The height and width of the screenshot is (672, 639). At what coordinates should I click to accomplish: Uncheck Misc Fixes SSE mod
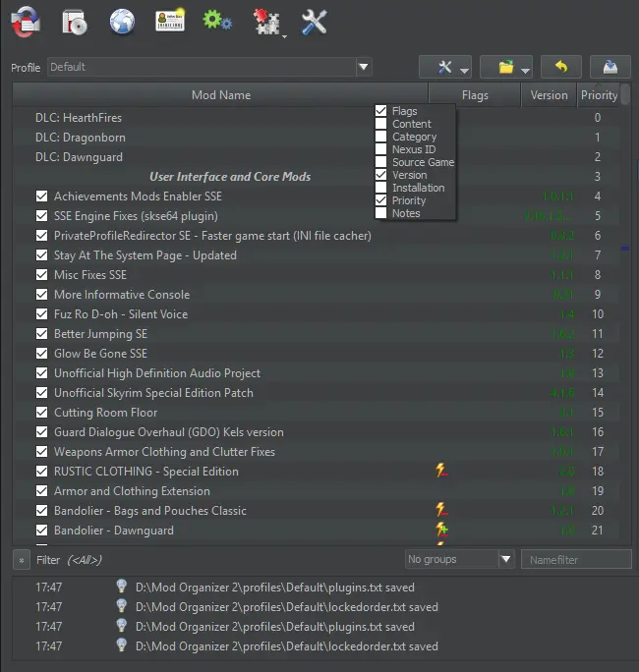(41, 275)
